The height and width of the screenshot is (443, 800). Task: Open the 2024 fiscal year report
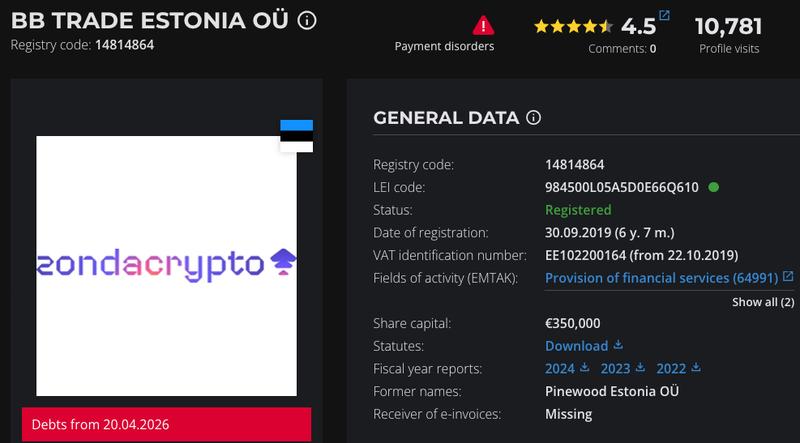[560, 368]
